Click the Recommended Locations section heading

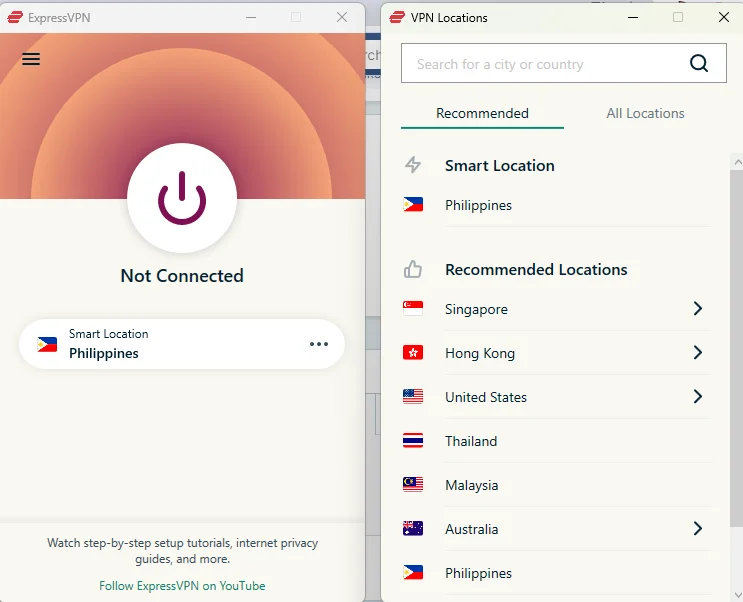(x=536, y=269)
